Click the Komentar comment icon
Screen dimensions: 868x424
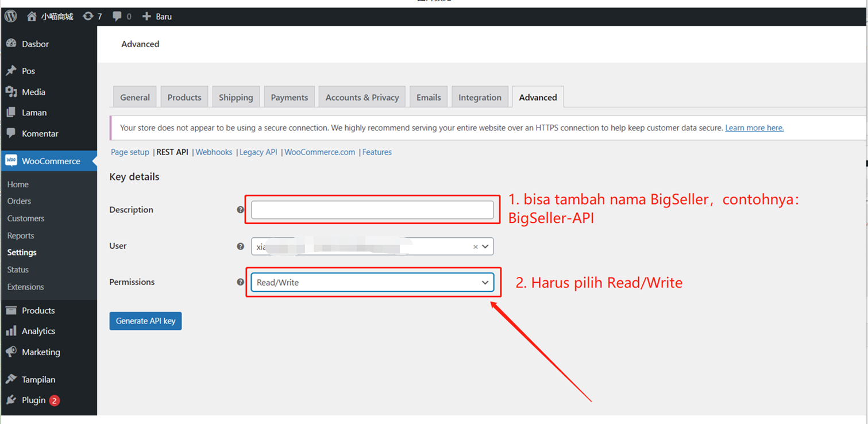(x=11, y=133)
